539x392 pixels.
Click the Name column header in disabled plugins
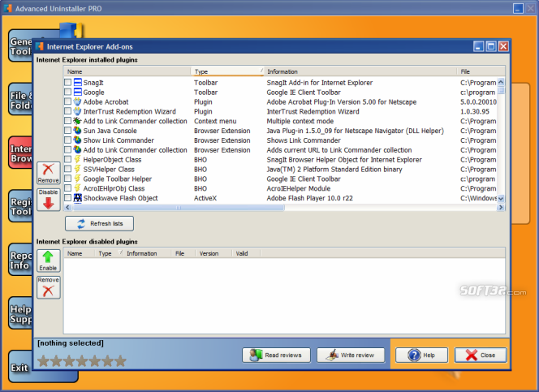[79, 253]
